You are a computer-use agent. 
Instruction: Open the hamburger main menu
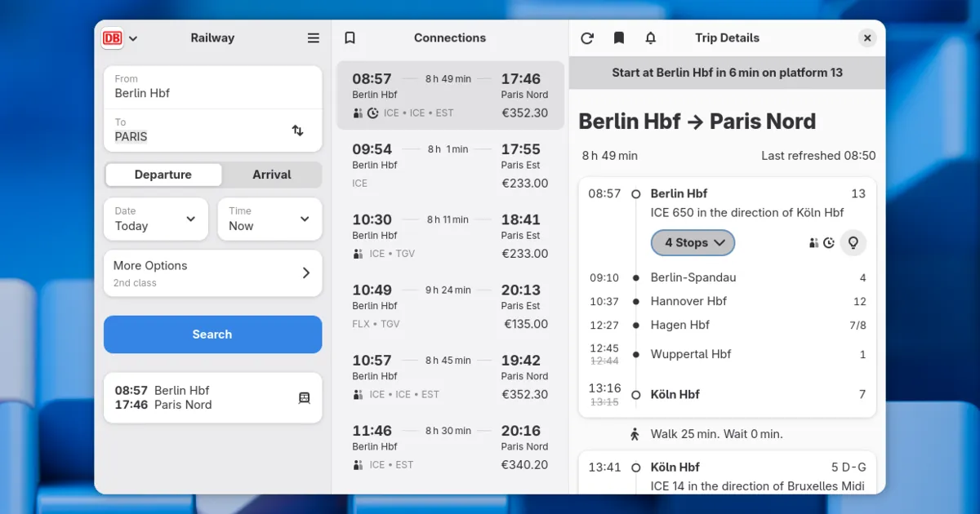click(x=314, y=38)
